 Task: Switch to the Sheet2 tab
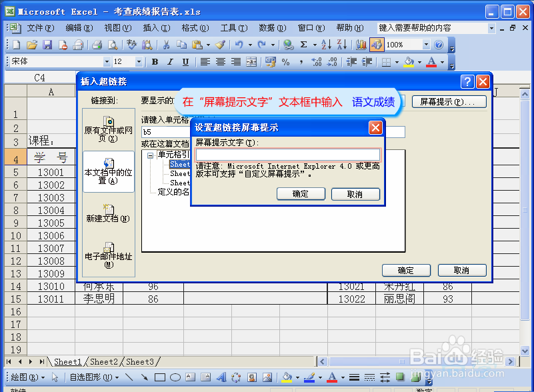point(104,362)
